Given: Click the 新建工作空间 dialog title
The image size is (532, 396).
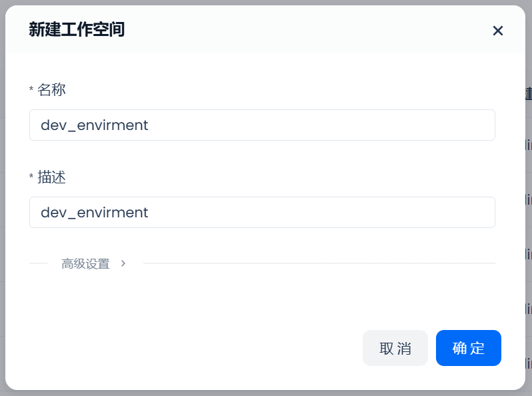Looking at the screenshot, I should (x=77, y=30).
